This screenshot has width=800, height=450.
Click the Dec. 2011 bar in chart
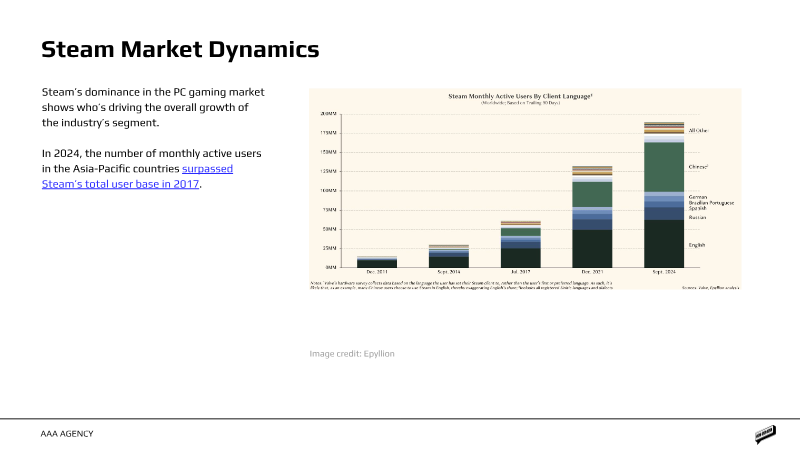(x=377, y=262)
